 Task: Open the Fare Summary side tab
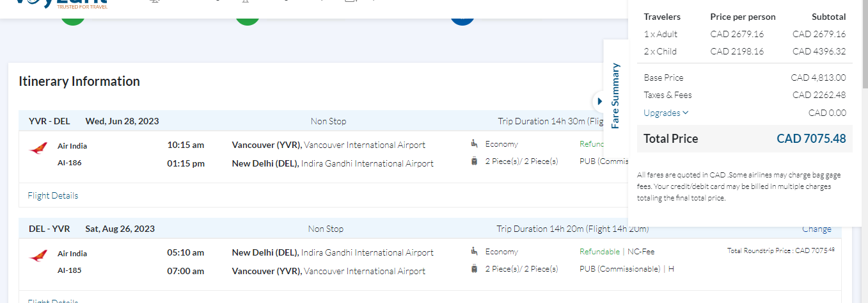tap(615, 95)
